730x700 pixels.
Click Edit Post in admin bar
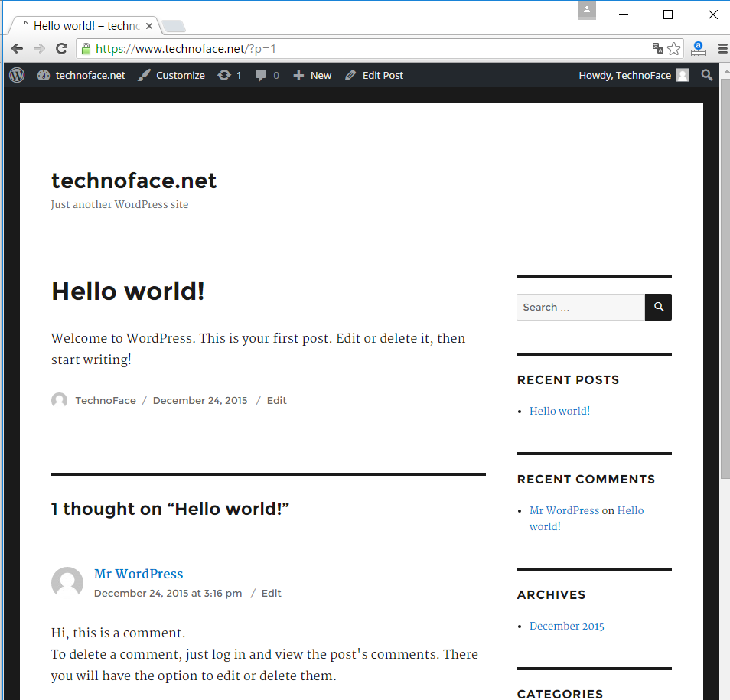pyautogui.click(x=374, y=75)
